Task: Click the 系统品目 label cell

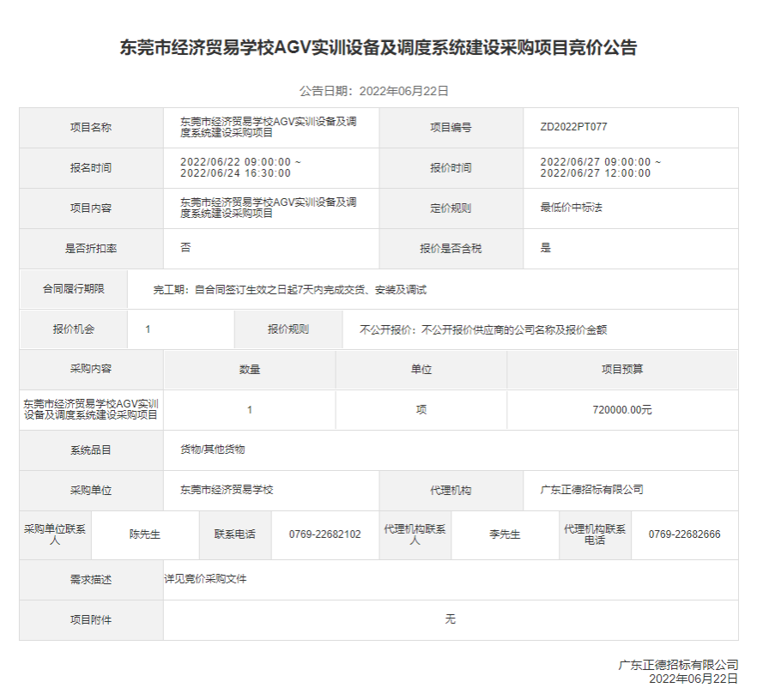Action: coord(91,450)
